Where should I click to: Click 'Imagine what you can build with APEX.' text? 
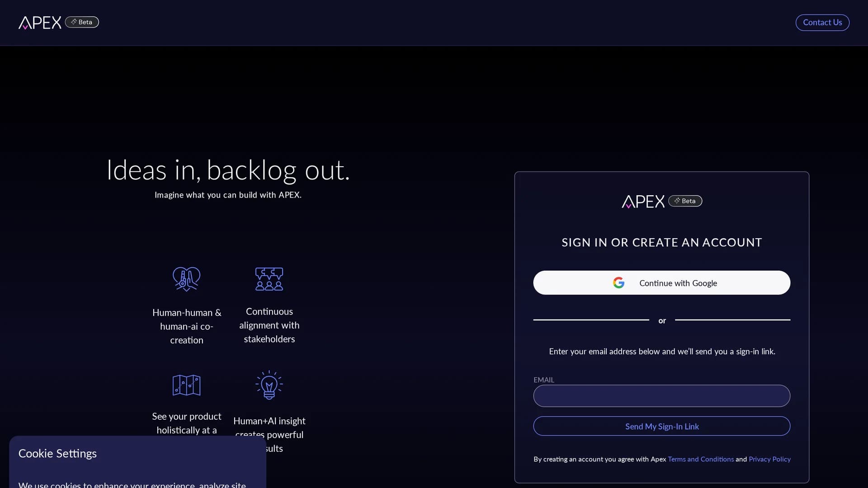[228, 195]
